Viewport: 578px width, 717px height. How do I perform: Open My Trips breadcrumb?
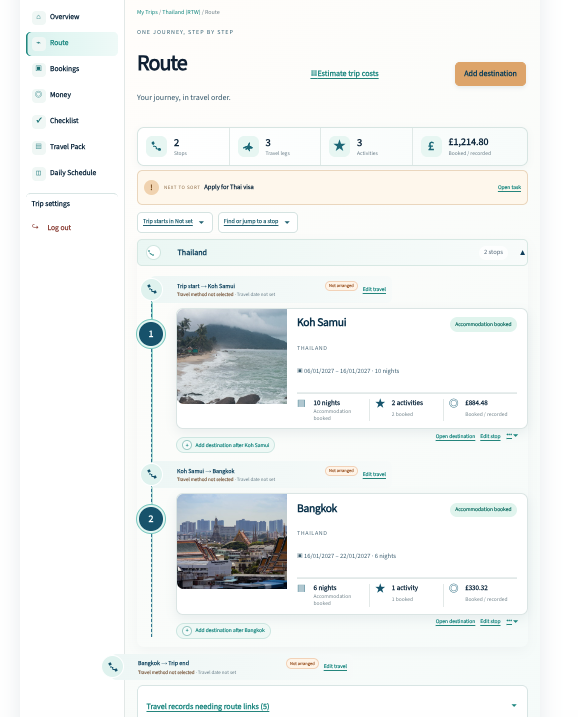pyautogui.click(x=147, y=12)
